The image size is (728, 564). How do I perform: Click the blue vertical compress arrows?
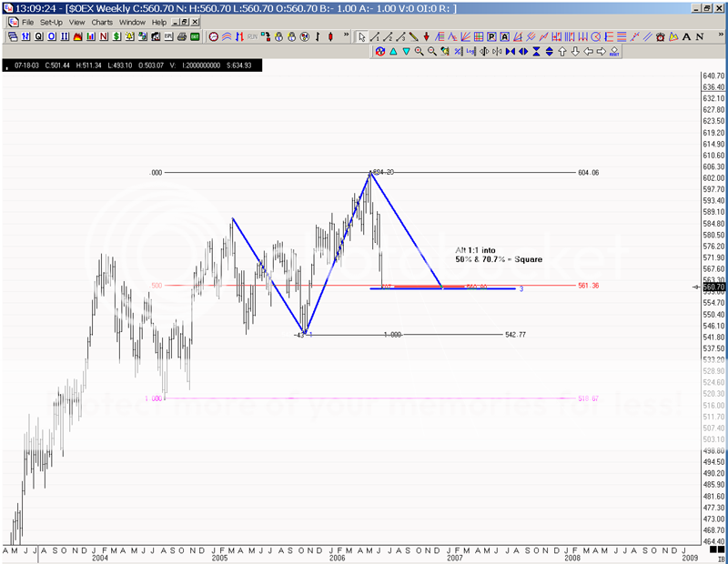(536, 52)
